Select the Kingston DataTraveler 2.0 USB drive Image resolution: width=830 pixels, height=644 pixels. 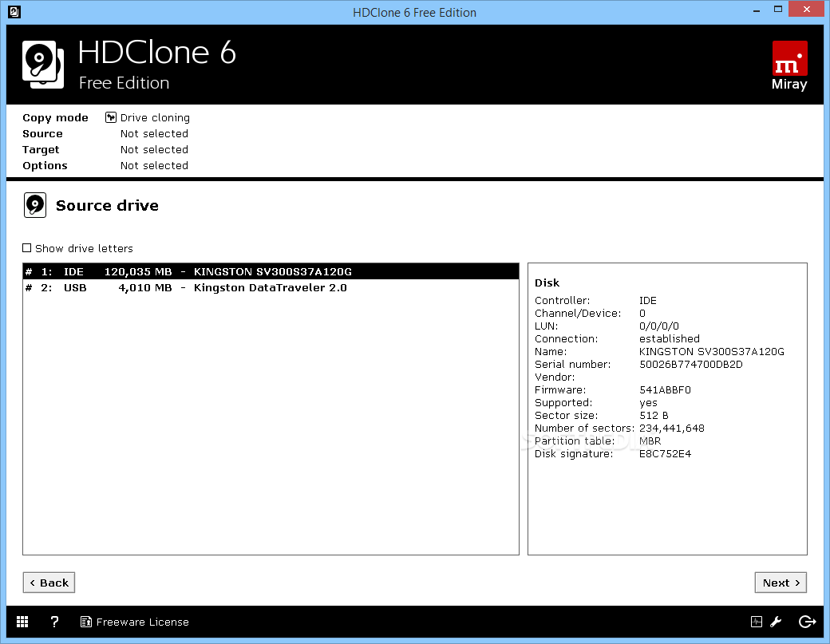pyautogui.click(x=271, y=288)
